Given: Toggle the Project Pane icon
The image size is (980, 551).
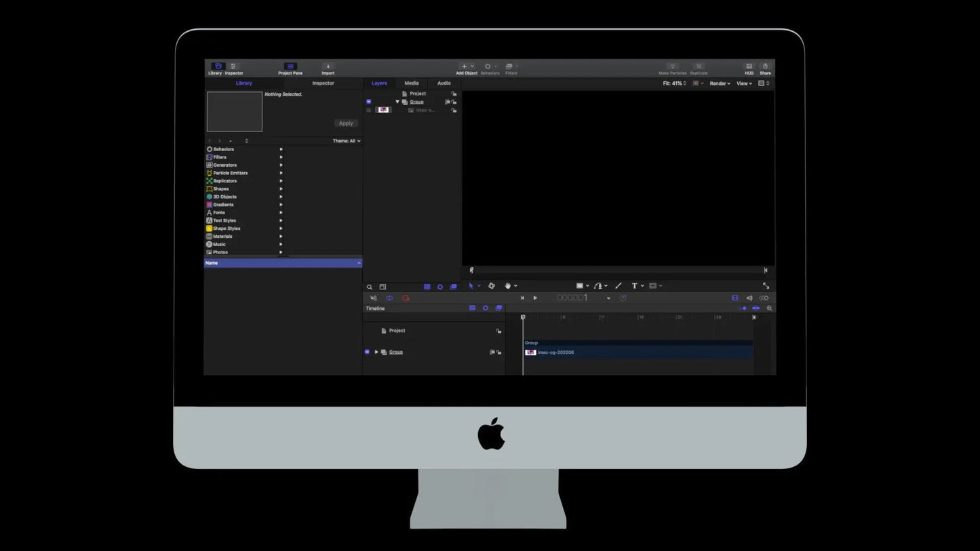Looking at the screenshot, I should coord(290,68).
